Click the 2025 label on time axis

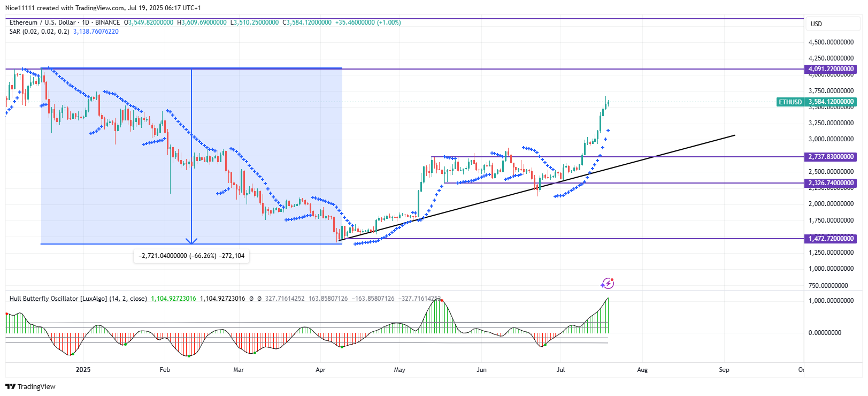[x=83, y=370]
